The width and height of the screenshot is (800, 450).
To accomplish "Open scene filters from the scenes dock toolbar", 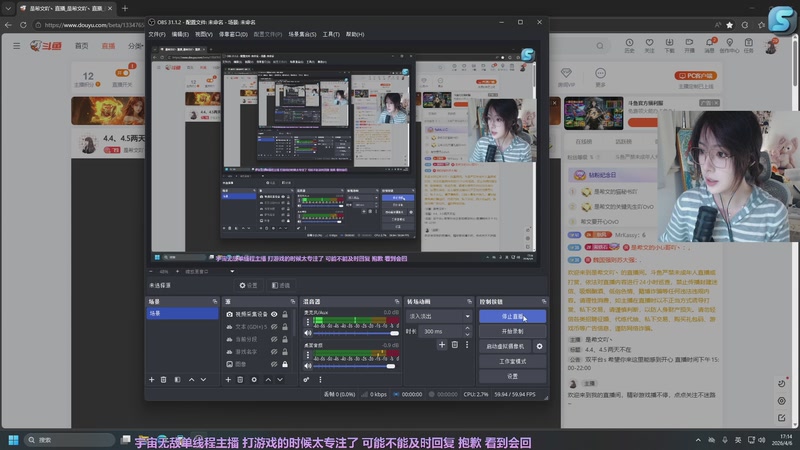I will click(x=177, y=380).
